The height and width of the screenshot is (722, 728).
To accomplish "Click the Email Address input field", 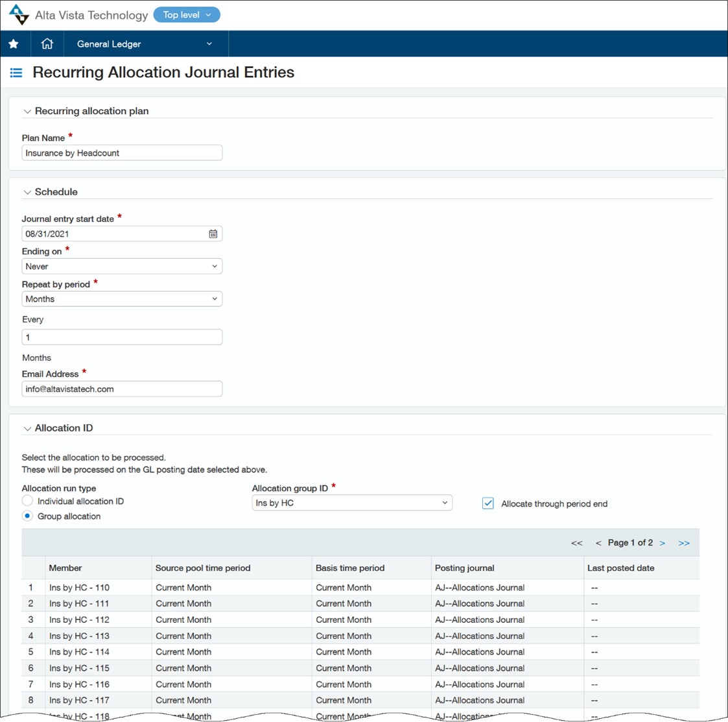I will pos(122,389).
